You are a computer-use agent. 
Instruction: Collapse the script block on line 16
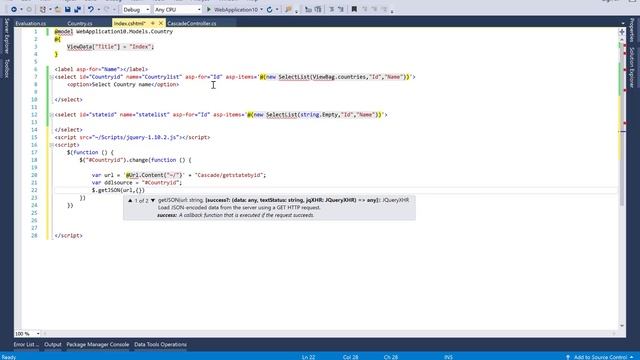point(51,145)
